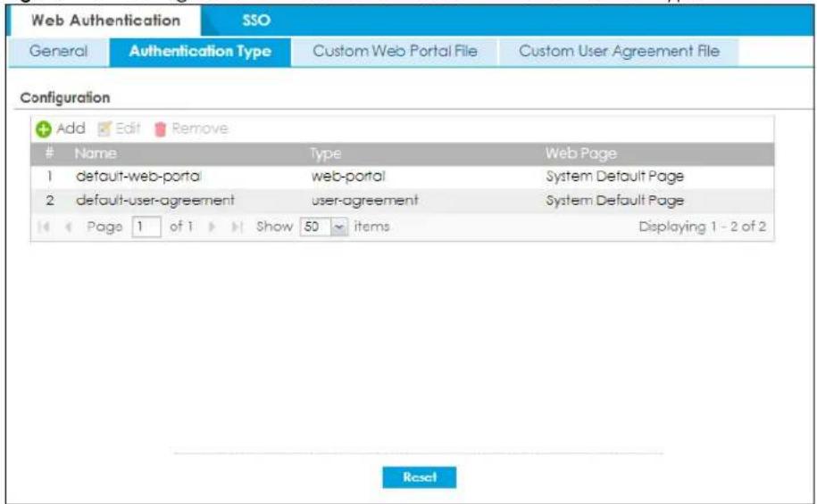Select the default-user-agreement row name
This screenshot has height=504, width=817.
point(155,201)
